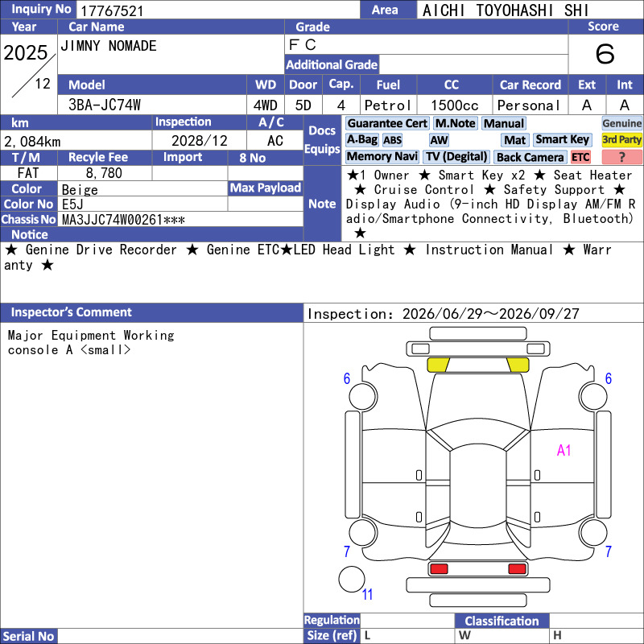Click the area value AICHI TOYOHASHI SHI
The width and height of the screenshot is (644, 644).
[x=506, y=10]
